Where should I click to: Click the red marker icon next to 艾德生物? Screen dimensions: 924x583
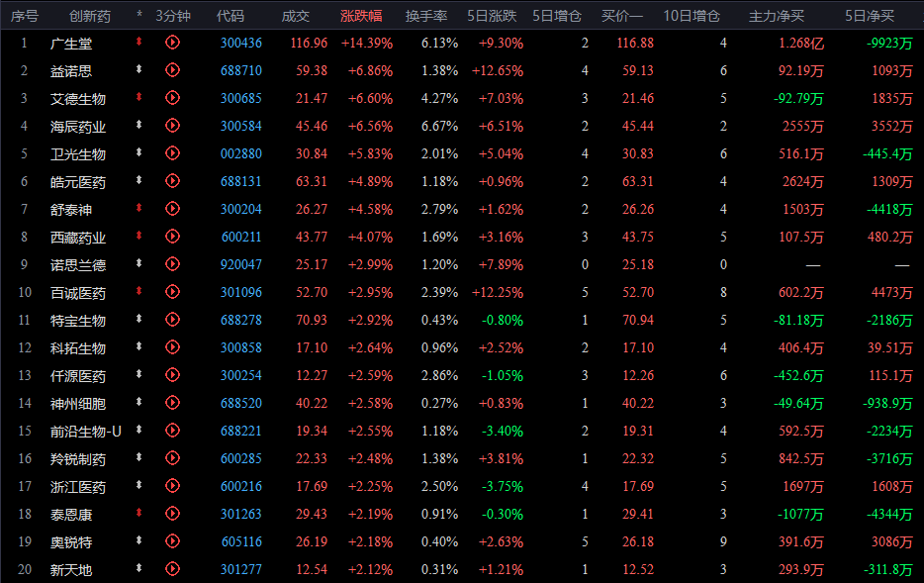tap(139, 98)
